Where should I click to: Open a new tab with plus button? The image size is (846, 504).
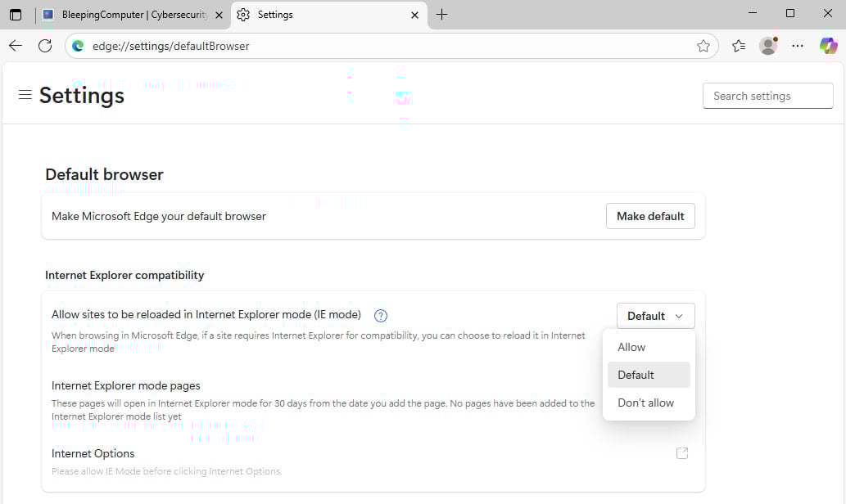pyautogui.click(x=442, y=15)
